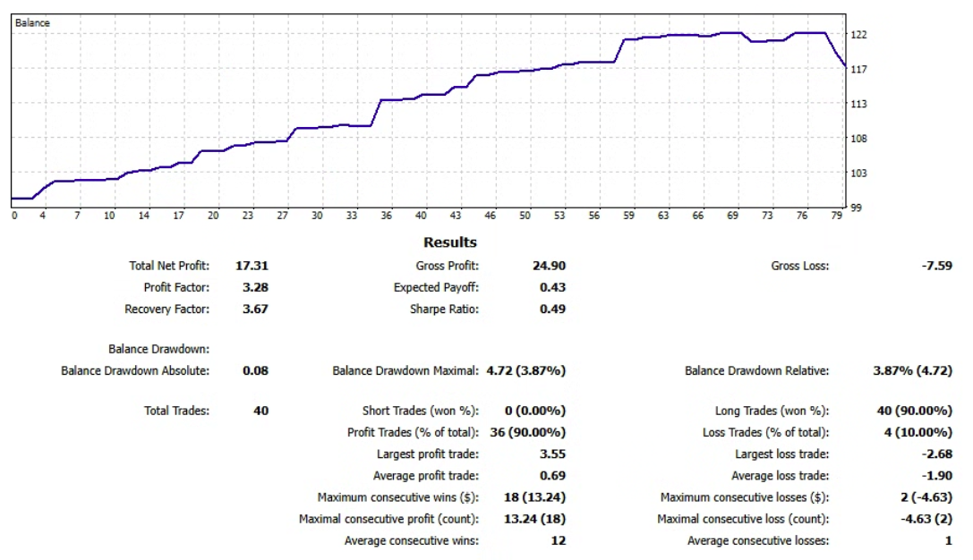Viewport: 973px width, 560px height.
Task: Click trade number 40 on the horizontal axis
Action: click(422, 216)
